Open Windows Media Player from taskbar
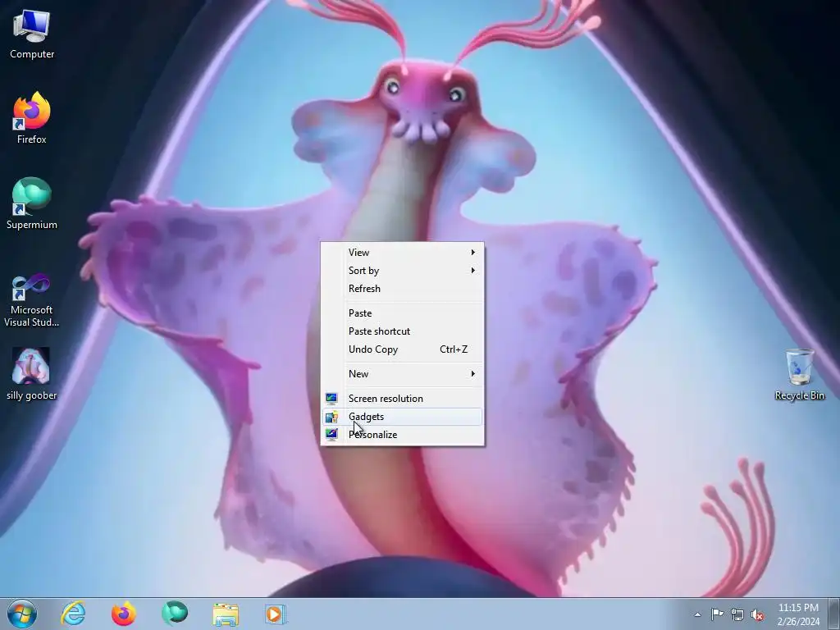The width and height of the screenshot is (840, 630). 276,614
